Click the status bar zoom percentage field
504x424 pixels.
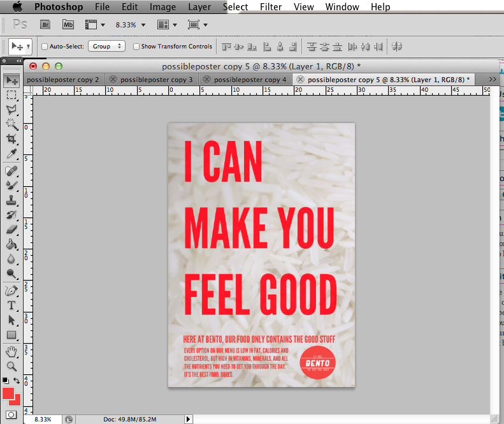point(43,419)
